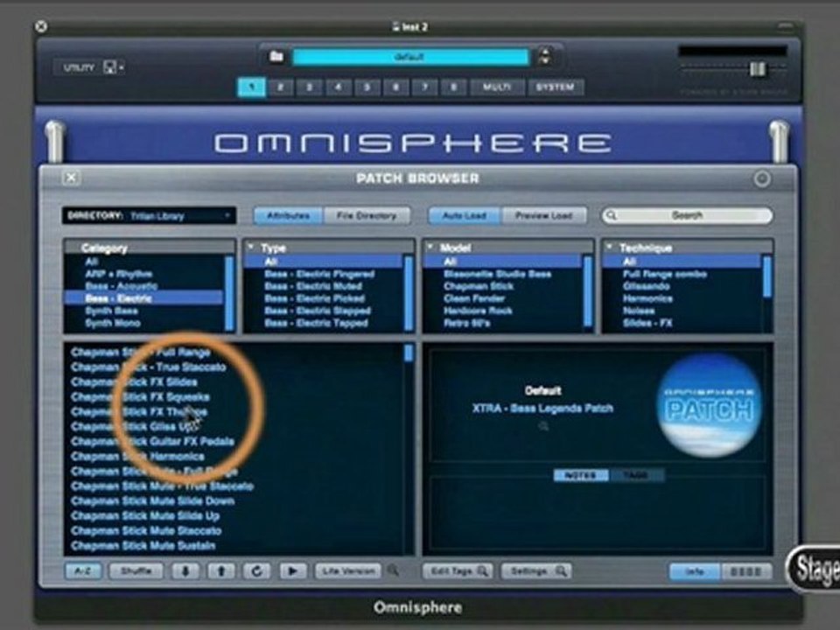Click the Category list scrollbar
840x630 pixels.
[x=229, y=293]
